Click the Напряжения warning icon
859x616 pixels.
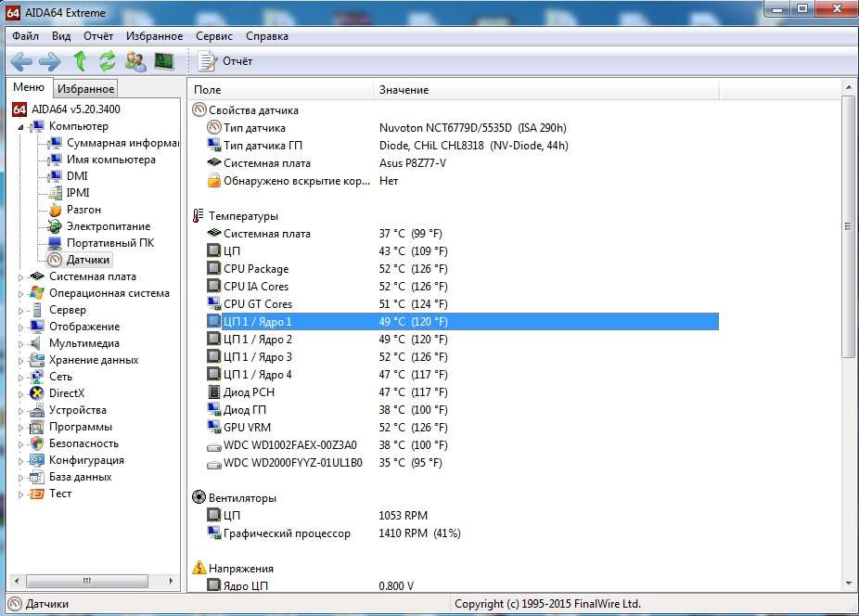coord(199,568)
